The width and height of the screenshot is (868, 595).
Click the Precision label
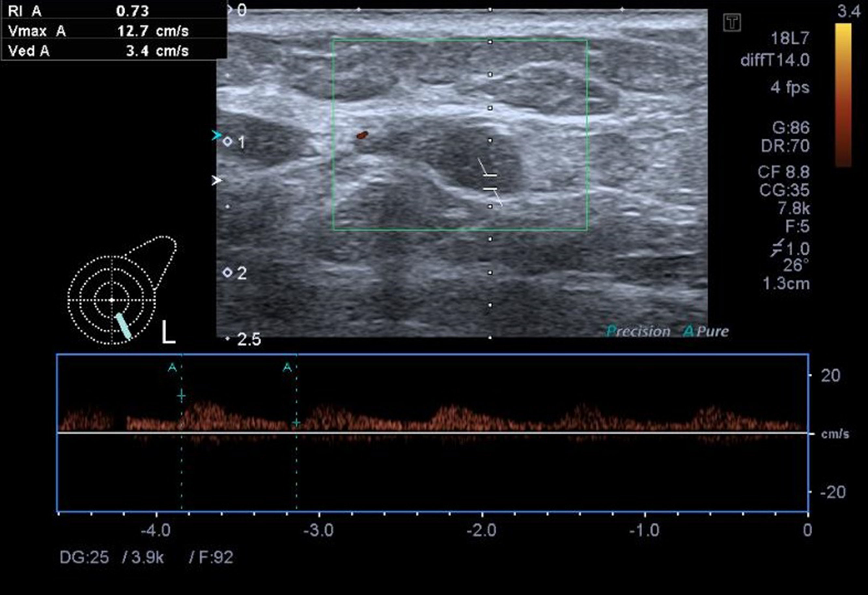pyautogui.click(x=638, y=331)
